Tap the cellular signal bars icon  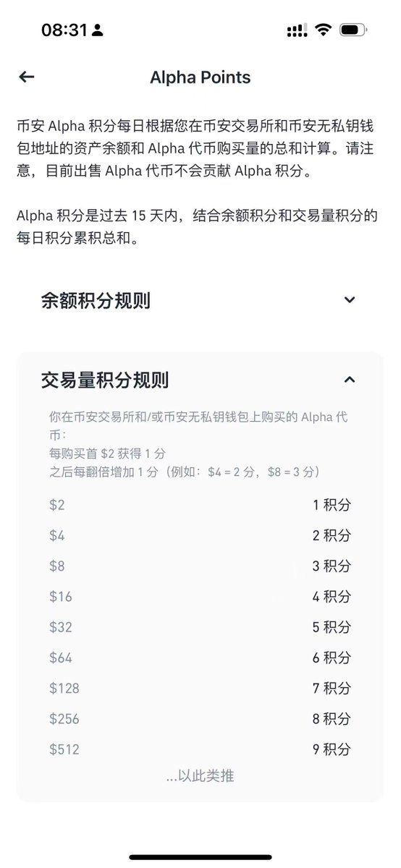(297, 30)
